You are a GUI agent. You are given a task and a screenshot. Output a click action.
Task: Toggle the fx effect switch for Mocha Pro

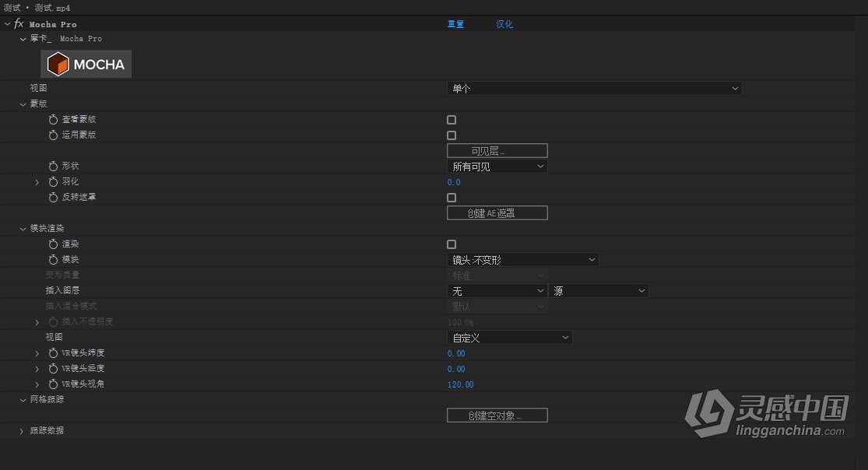[x=19, y=24]
